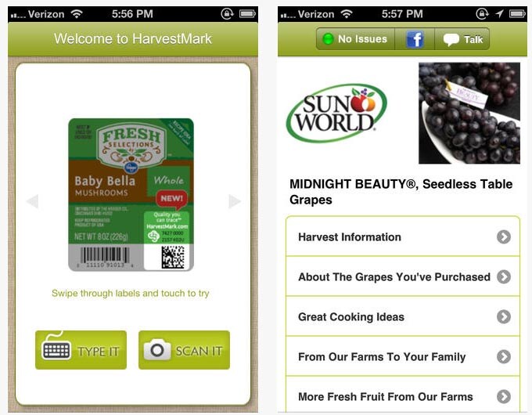
Task: Tap the TYPE IT keyboard button
Action: (x=81, y=350)
